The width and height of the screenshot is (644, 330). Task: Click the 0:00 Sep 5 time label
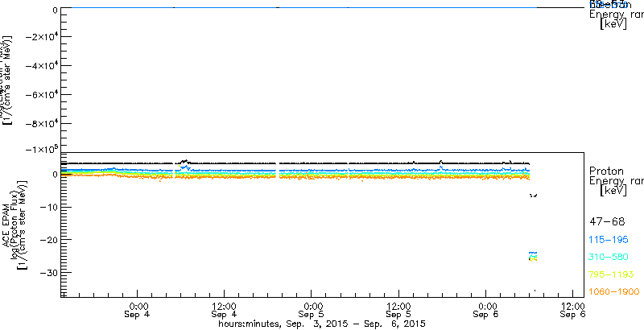point(312,311)
